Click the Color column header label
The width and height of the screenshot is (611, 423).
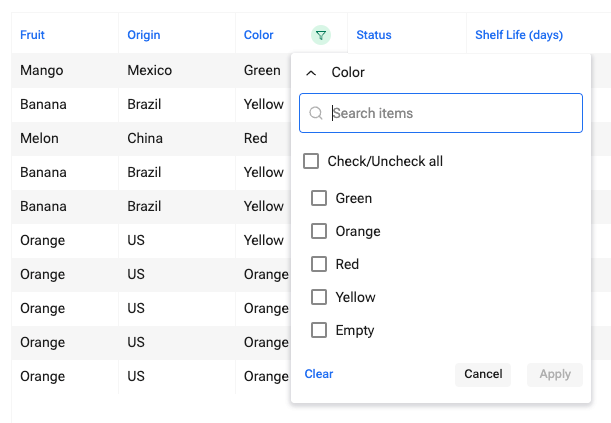pos(259,35)
